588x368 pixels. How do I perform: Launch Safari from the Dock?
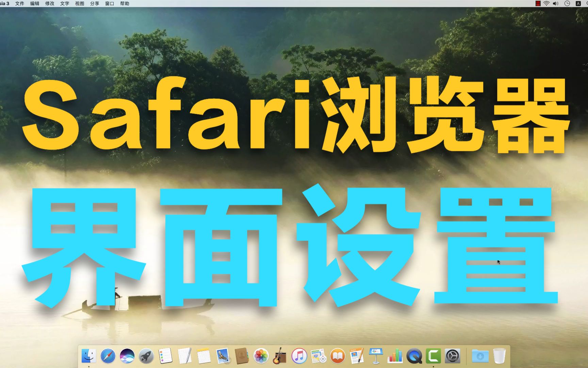108,356
